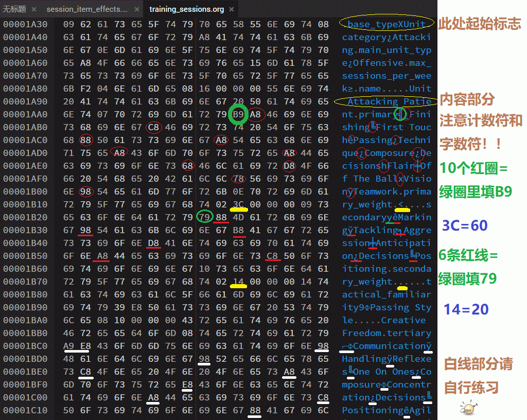Switch to the 无标题 tab
The width and height of the screenshot is (527, 420).
point(14,9)
